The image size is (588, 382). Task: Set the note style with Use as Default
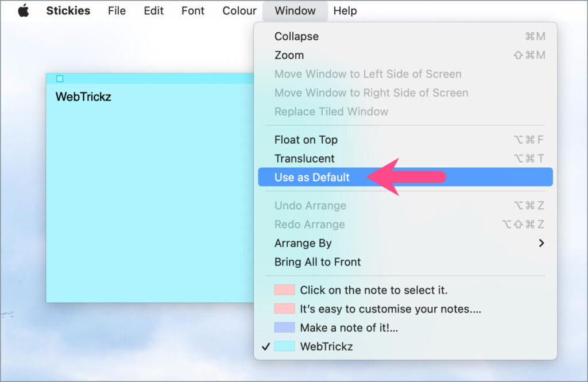tap(312, 177)
